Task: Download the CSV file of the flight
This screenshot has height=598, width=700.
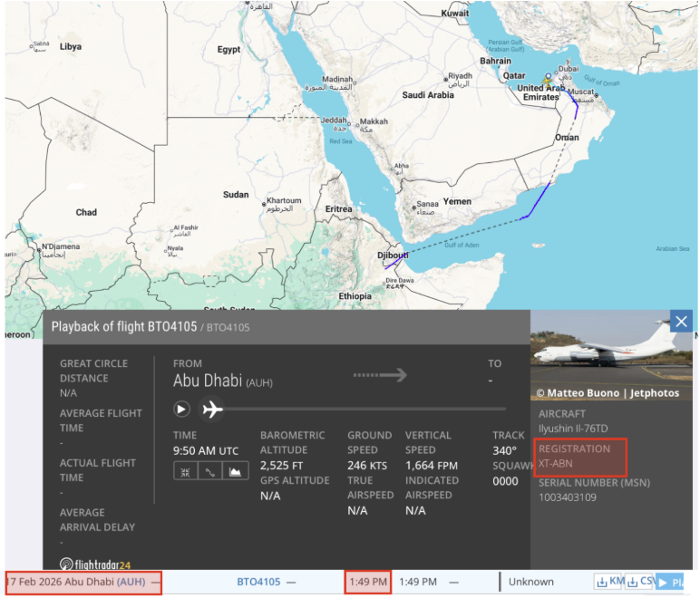Action: pos(640,582)
